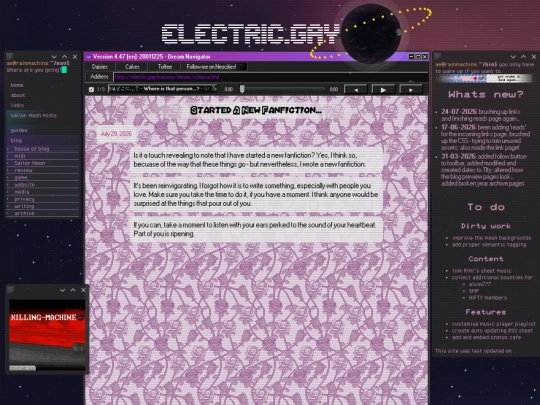The height and width of the screenshot is (405, 540).
Task: Click the small badge under Killing-Machine image
Action: click(x=22, y=368)
